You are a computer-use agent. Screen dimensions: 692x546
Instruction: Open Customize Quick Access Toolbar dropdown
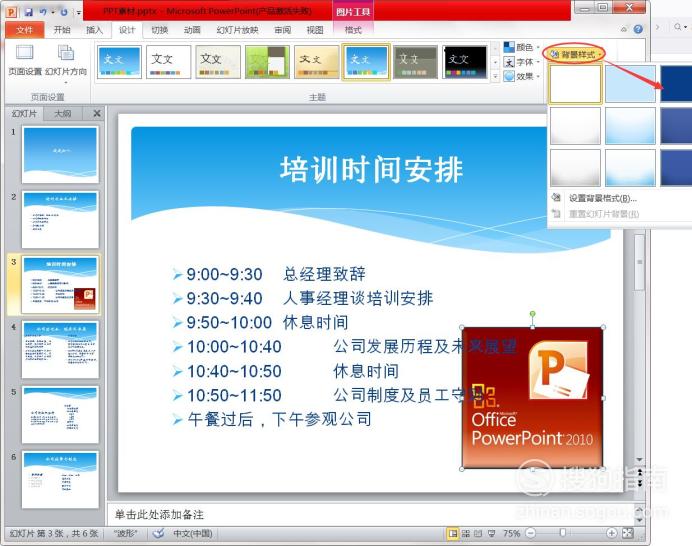pyautogui.click(x=79, y=12)
